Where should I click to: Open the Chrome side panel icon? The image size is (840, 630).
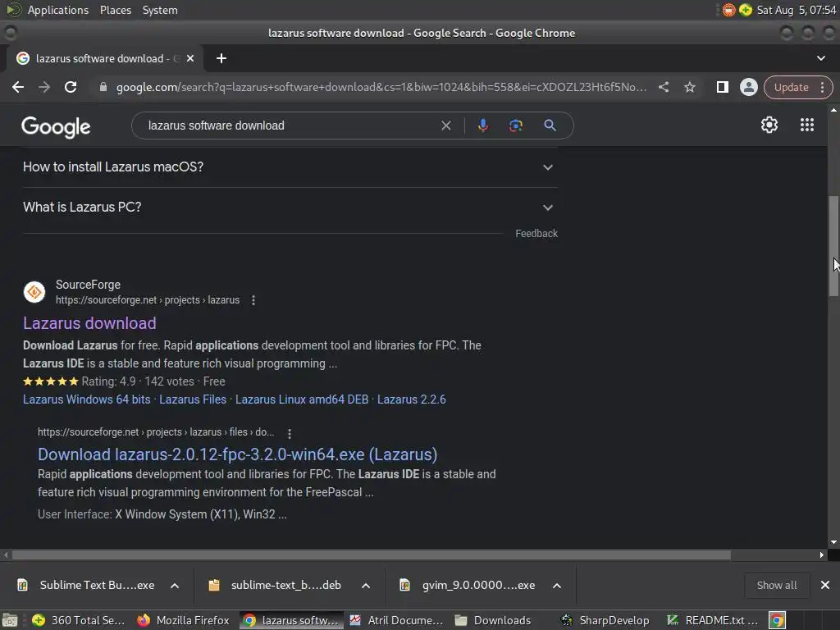click(x=722, y=87)
